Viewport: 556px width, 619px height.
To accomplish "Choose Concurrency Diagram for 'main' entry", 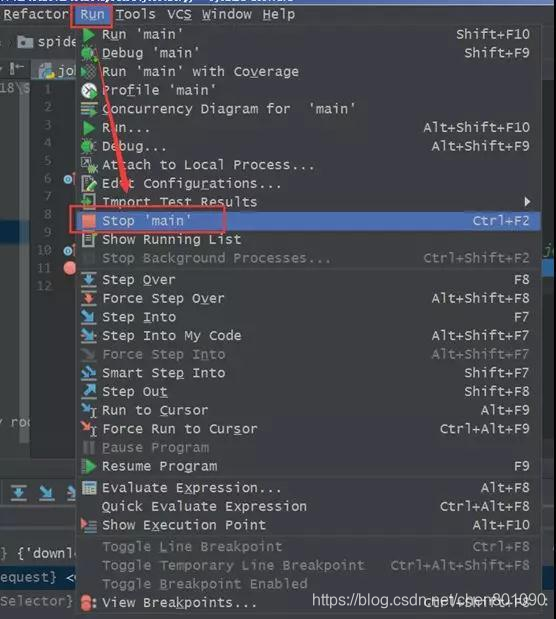I will (308, 109).
